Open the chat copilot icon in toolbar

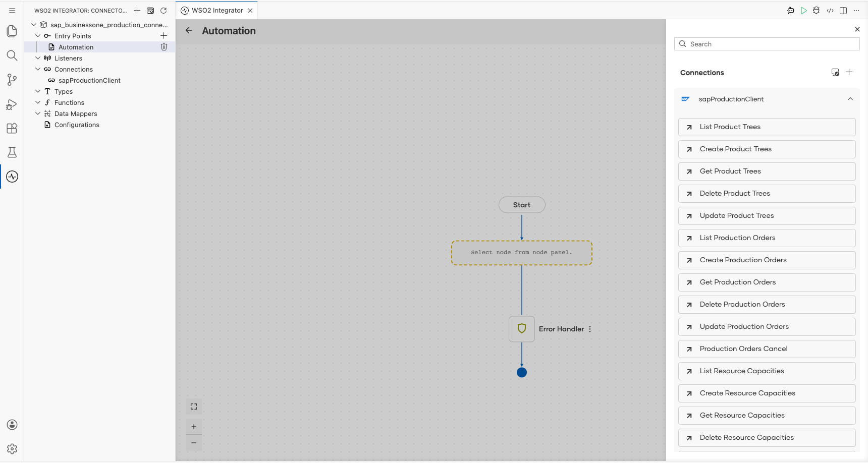coord(791,10)
